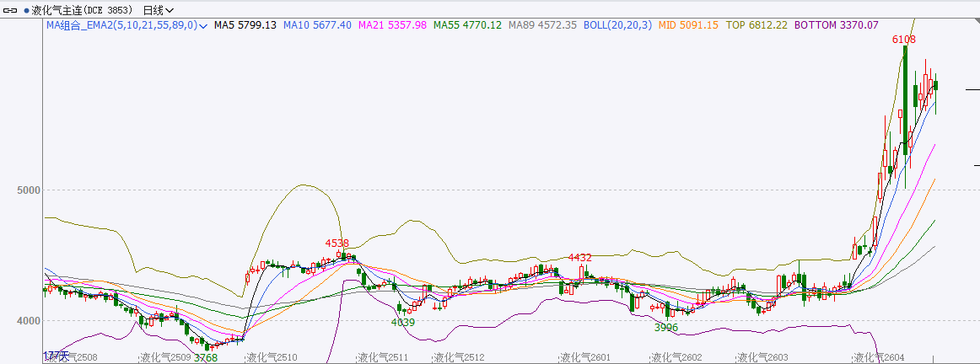Click the 液化气主连(DCE 3853) contract title
This screenshot has height=364, width=980.
[x=83, y=10]
